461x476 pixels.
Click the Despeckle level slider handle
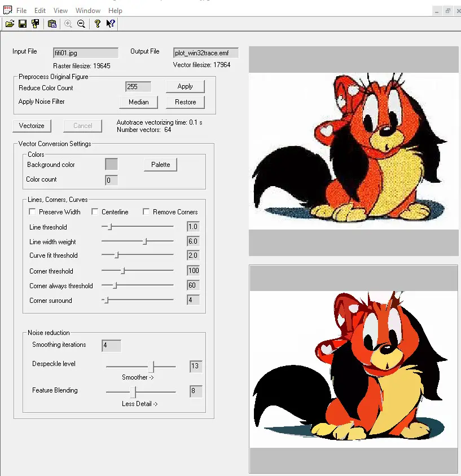151,367
